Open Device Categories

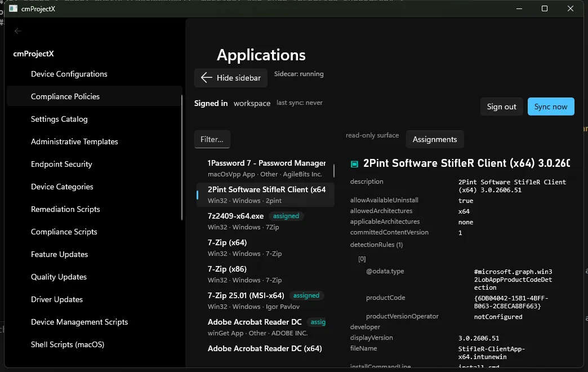(95, 187)
